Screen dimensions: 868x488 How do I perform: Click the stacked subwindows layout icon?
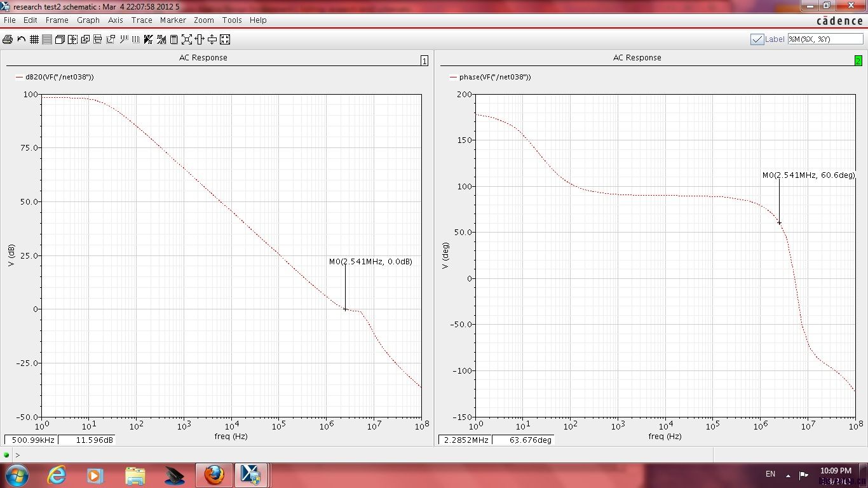tap(60, 39)
